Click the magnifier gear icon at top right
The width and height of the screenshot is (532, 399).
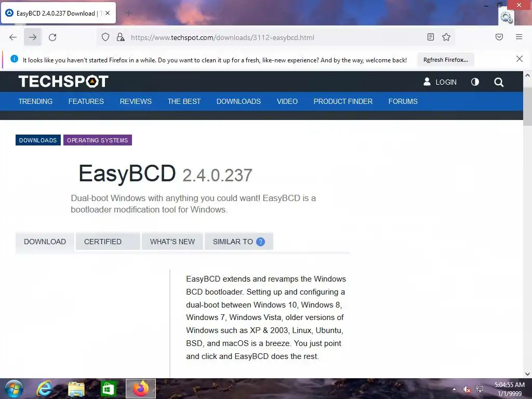click(506, 17)
